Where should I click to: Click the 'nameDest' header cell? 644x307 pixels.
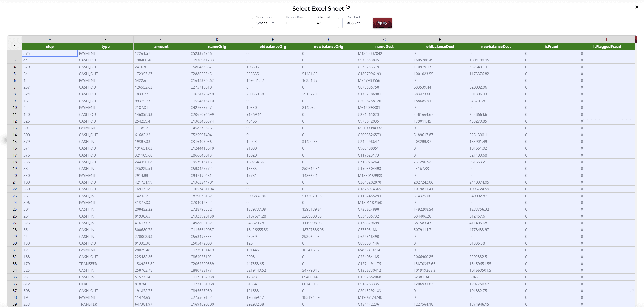[384, 47]
